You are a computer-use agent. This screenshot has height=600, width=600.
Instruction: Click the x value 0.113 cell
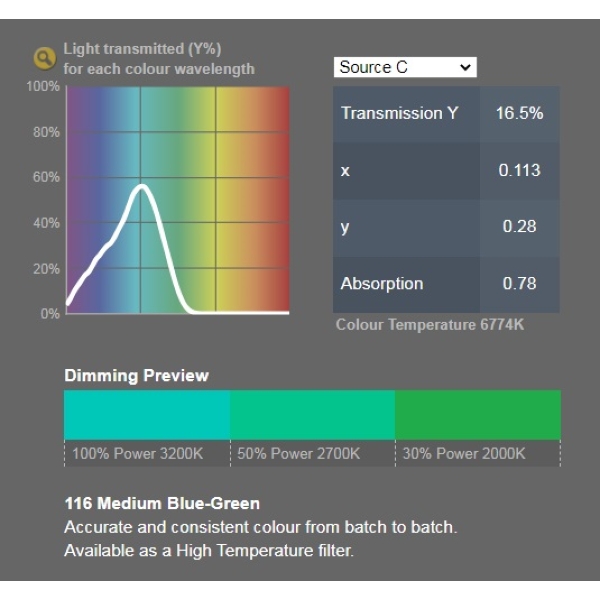click(520, 170)
